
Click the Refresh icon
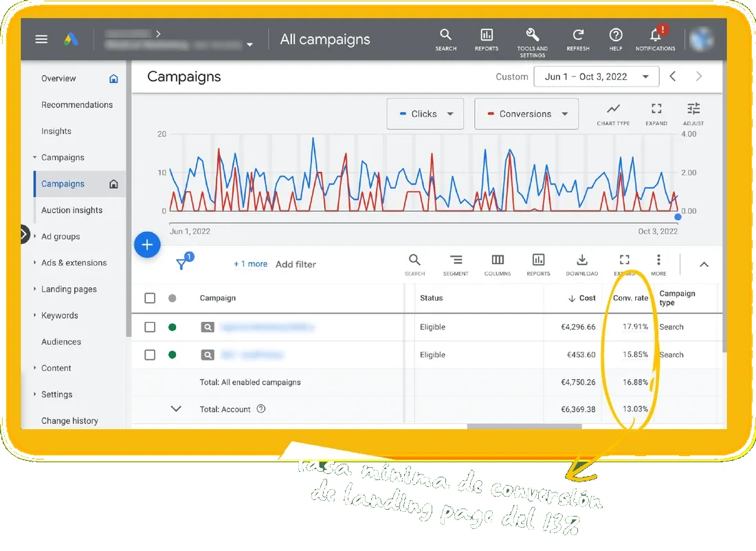[578, 40]
